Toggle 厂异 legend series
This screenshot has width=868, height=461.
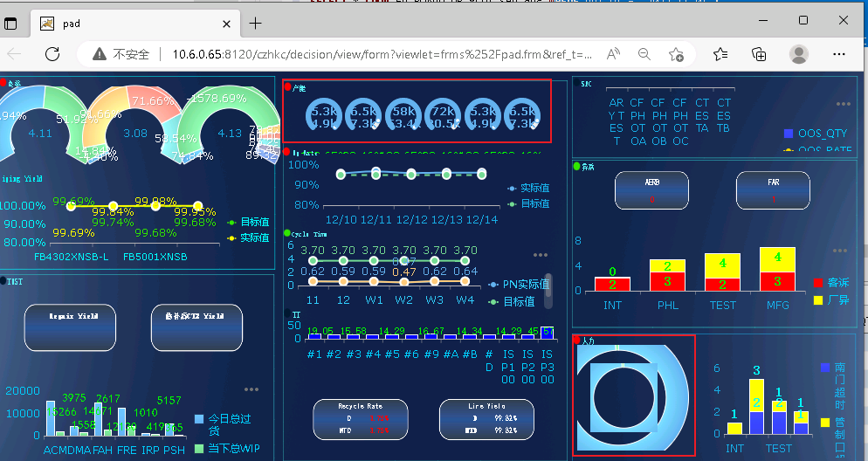coord(831,300)
